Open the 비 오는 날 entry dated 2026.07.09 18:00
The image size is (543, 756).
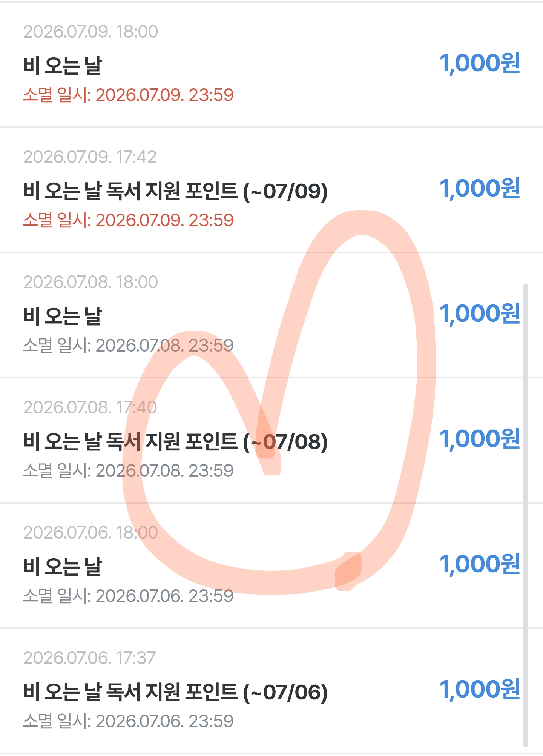coord(271,65)
